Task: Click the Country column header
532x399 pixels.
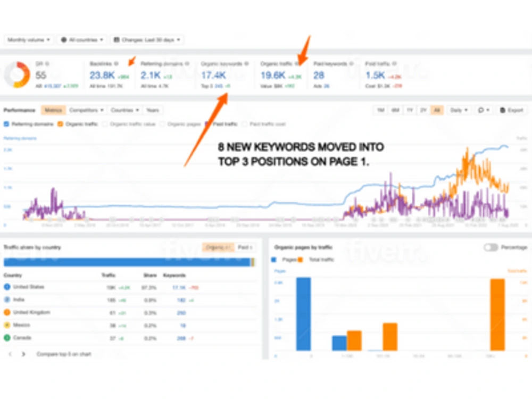Action: tap(13, 275)
